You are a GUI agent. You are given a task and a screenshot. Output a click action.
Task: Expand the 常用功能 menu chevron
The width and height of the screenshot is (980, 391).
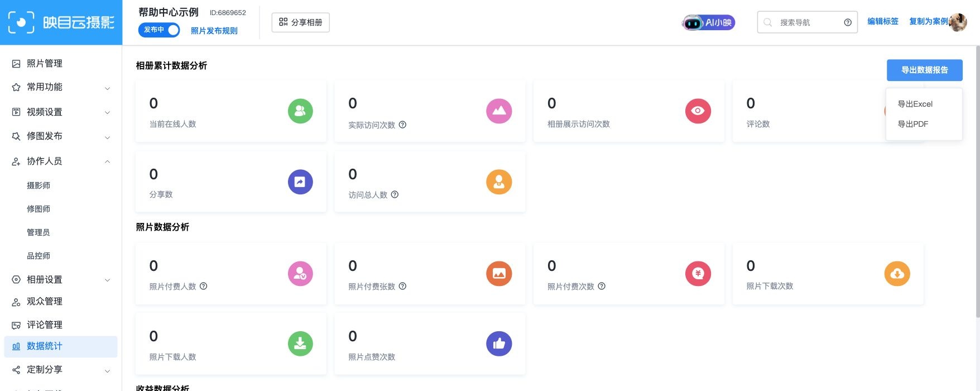click(x=108, y=88)
